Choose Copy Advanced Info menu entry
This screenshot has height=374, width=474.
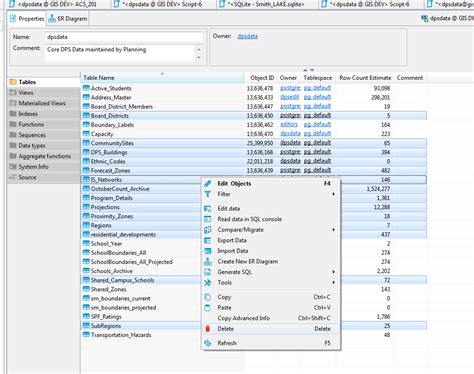point(271,318)
